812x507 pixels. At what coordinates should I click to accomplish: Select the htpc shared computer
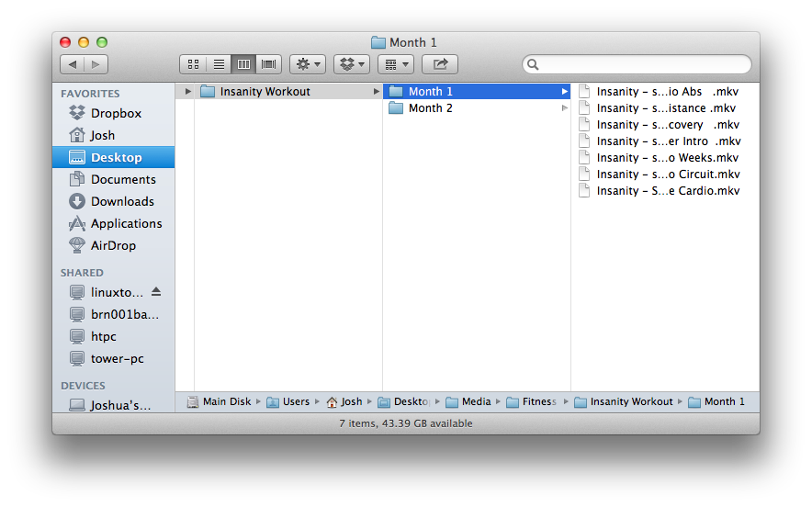point(113,336)
